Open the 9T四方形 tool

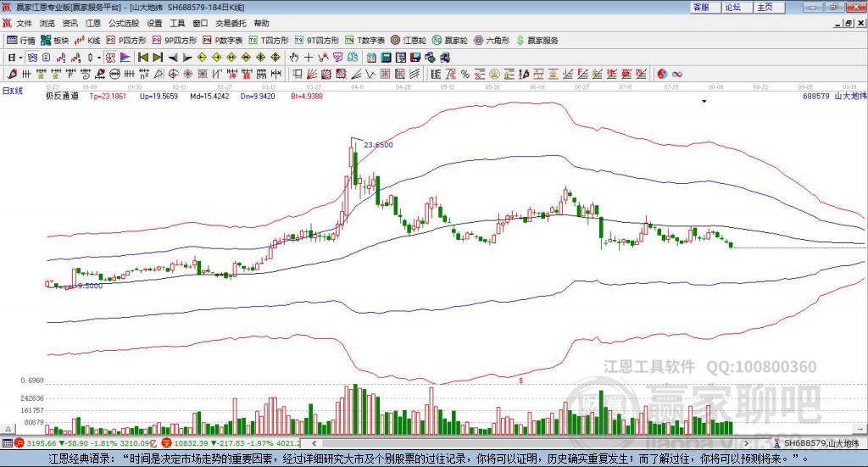(317, 41)
